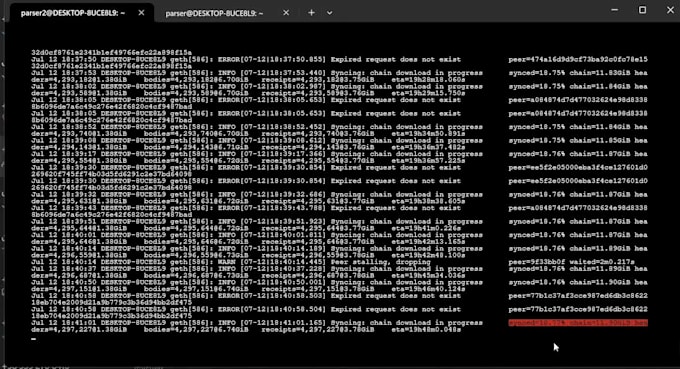
Task: Switch to the parser@DESKTOP-8UCE8L9 tab
Action: coord(214,13)
